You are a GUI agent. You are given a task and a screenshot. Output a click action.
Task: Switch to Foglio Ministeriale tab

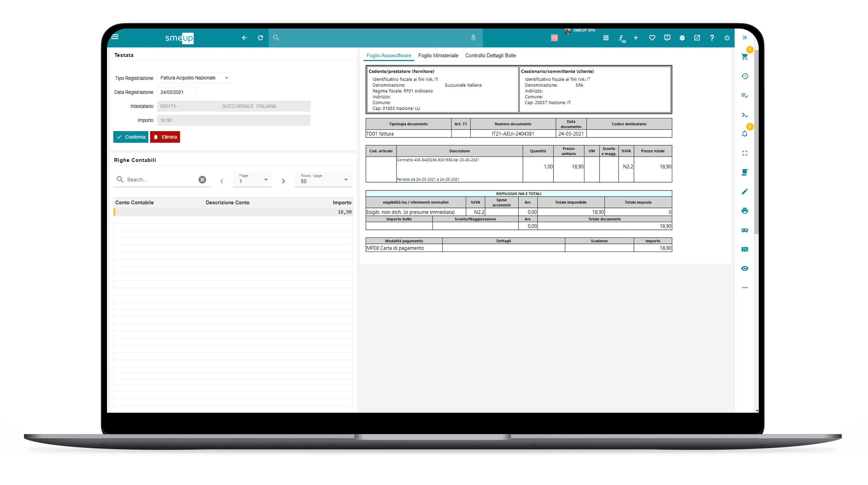[x=438, y=56]
